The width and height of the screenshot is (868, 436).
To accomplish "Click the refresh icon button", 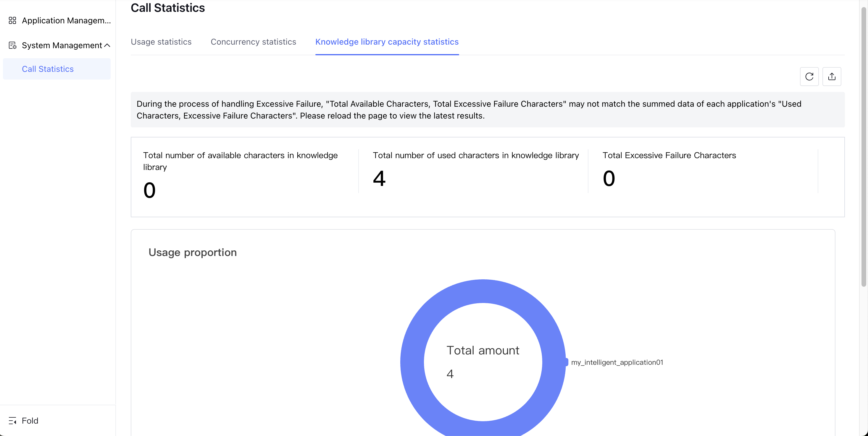I will pos(809,77).
